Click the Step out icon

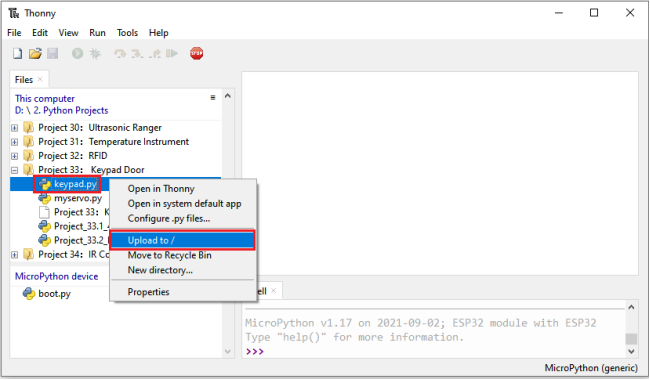[155, 53]
